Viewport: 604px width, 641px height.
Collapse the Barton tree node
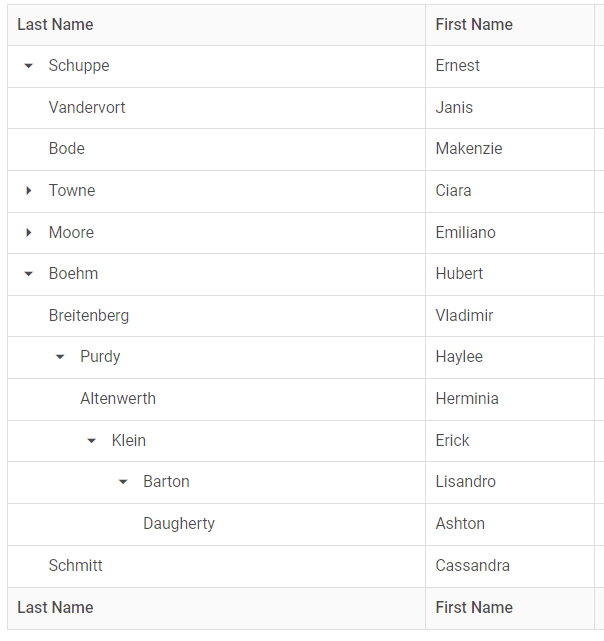coord(123,482)
